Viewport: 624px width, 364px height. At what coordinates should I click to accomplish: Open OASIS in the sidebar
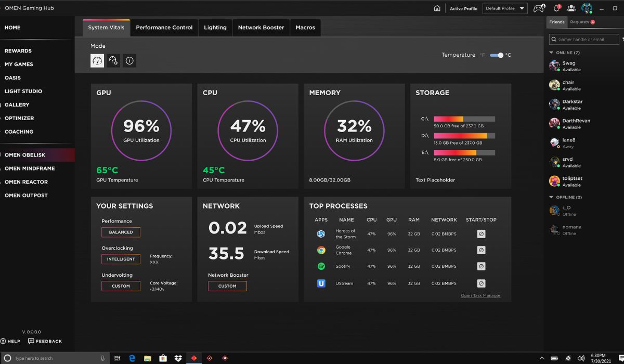12,78
